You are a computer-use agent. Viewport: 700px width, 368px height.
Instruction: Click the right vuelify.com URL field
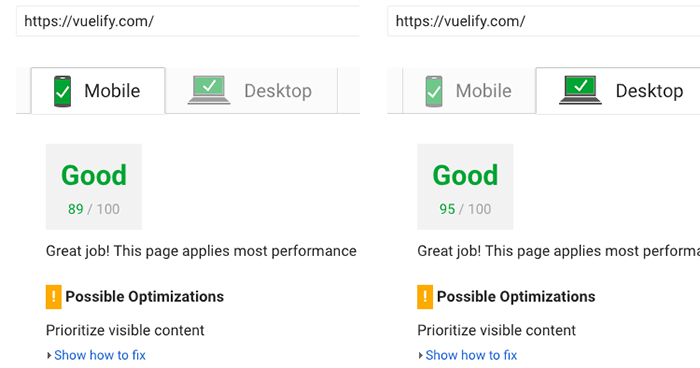tap(544, 21)
